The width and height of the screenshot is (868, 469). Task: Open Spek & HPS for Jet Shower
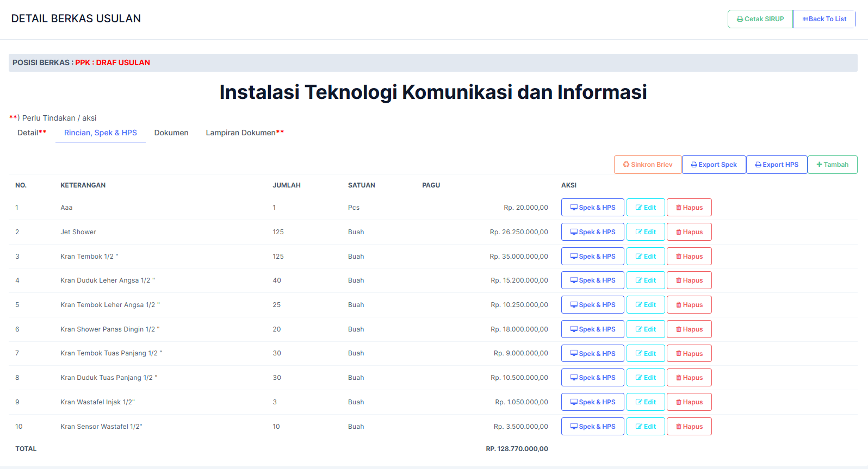click(592, 232)
